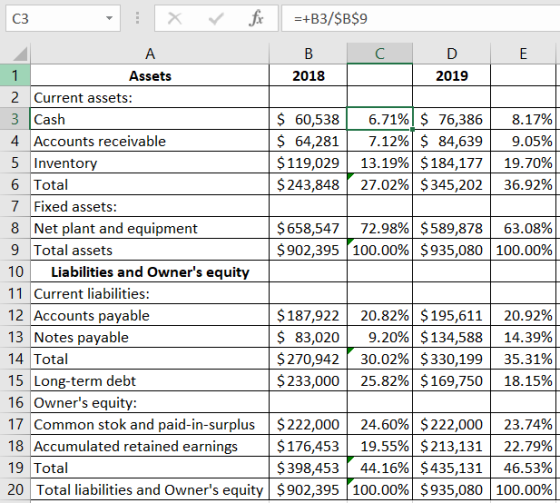The width and height of the screenshot is (560, 503).
Task: Select row 20 header
Action: pos(15,489)
